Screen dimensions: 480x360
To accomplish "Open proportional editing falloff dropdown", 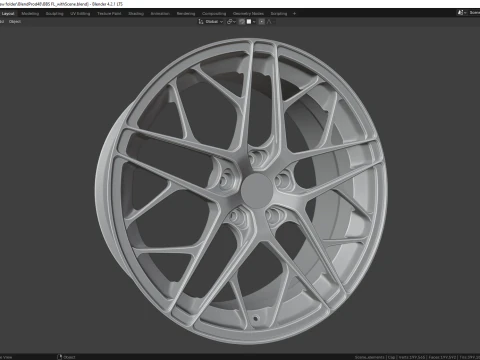I will coord(271,22).
